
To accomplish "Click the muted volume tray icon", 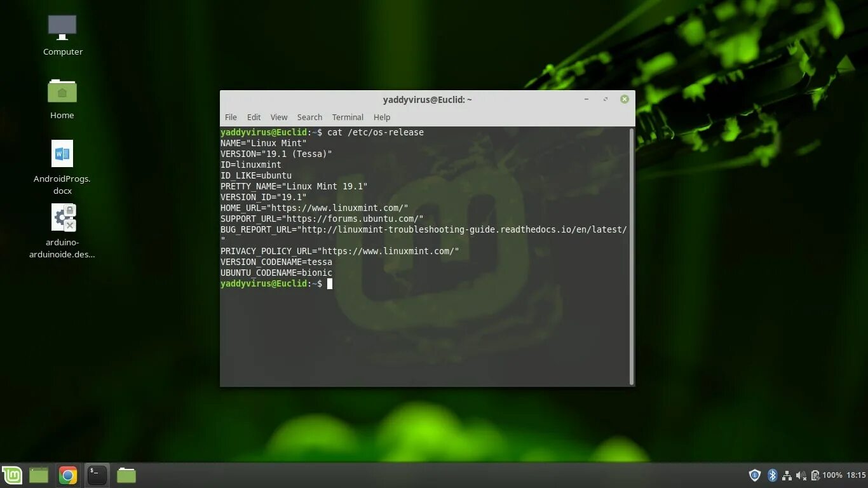I will 801,475.
